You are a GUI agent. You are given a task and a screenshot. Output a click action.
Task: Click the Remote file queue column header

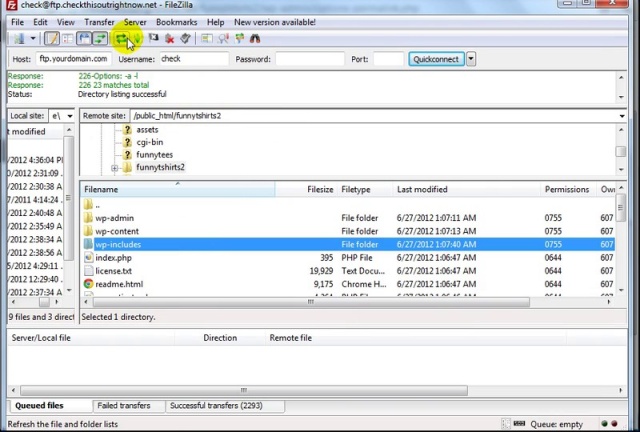point(416,338)
